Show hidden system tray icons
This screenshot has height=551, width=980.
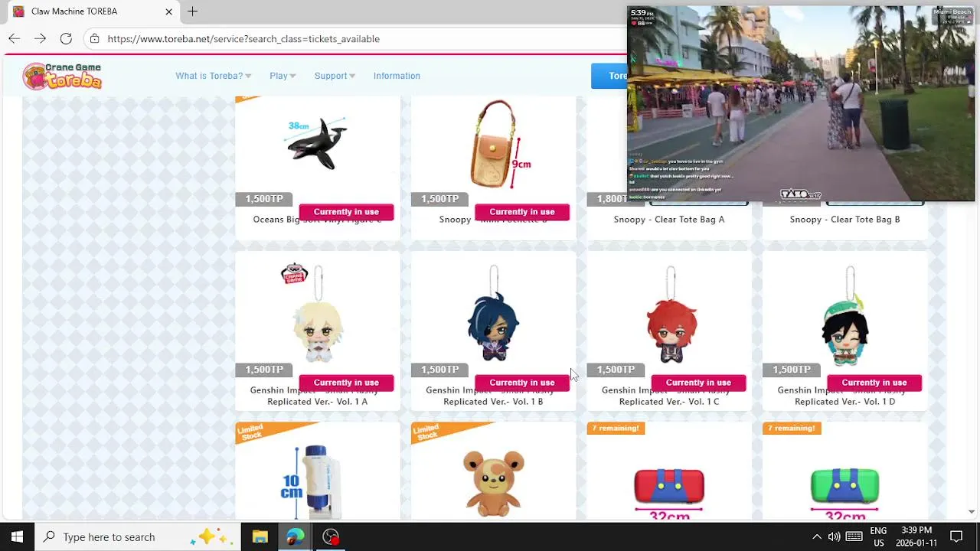(816, 536)
